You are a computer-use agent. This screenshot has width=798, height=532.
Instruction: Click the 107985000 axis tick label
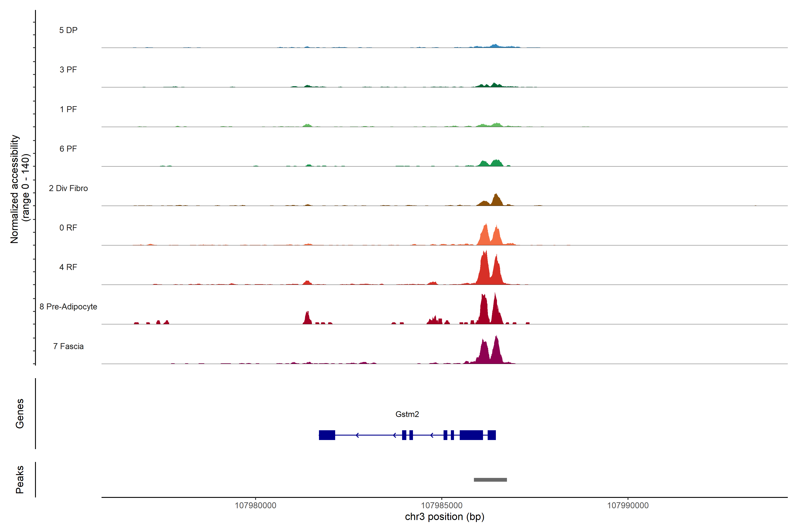pyautogui.click(x=442, y=506)
